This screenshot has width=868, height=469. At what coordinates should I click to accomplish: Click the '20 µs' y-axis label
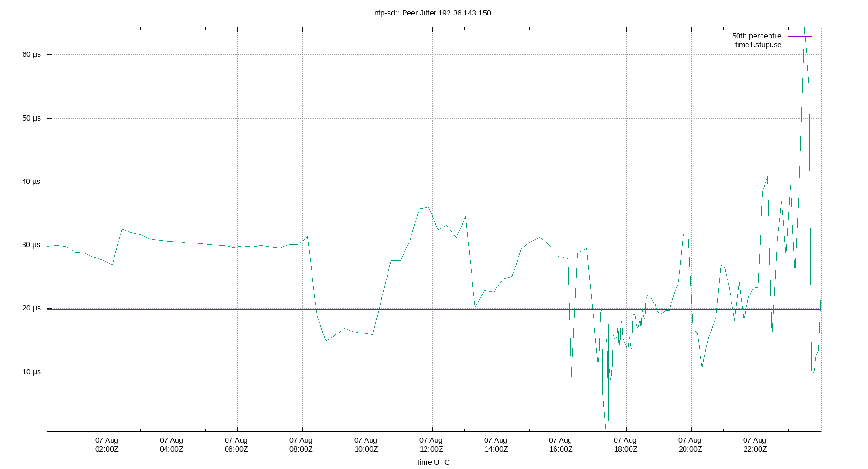pyautogui.click(x=31, y=308)
